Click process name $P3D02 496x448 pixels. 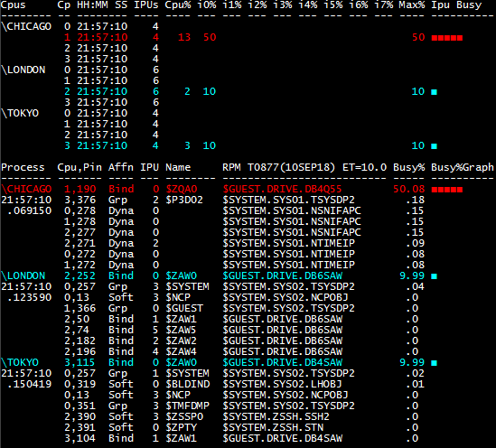pos(184,200)
